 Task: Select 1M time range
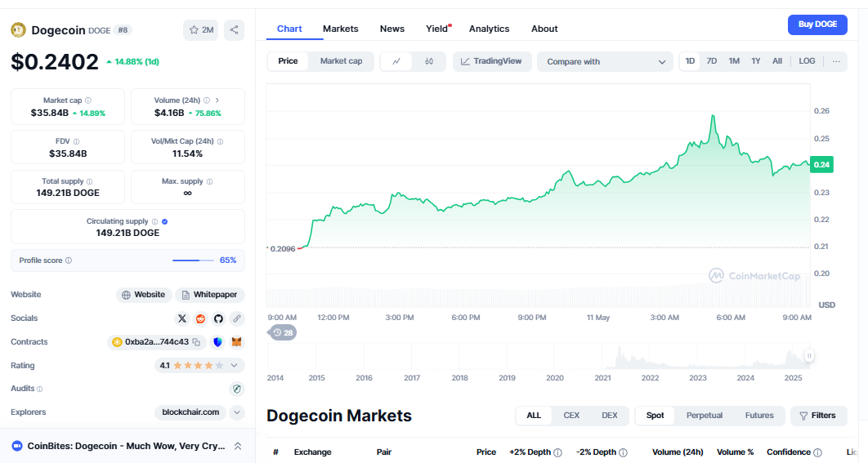[x=734, y=61]
